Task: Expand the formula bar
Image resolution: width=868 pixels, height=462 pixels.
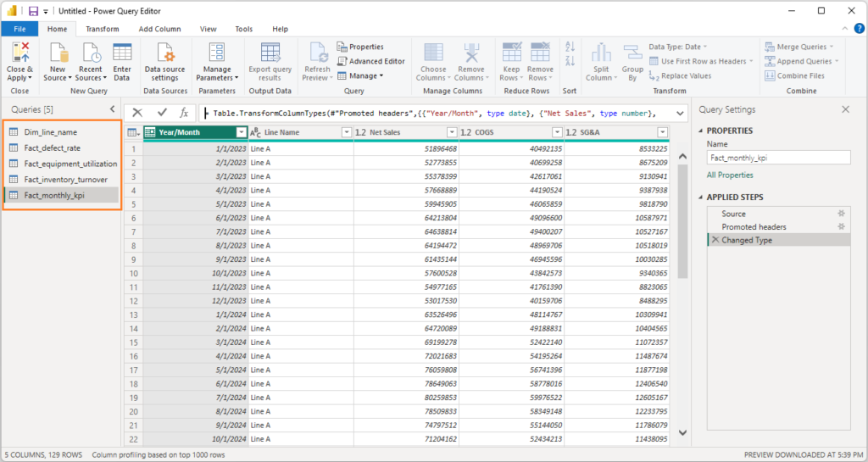Action: [x=680, y=114]
